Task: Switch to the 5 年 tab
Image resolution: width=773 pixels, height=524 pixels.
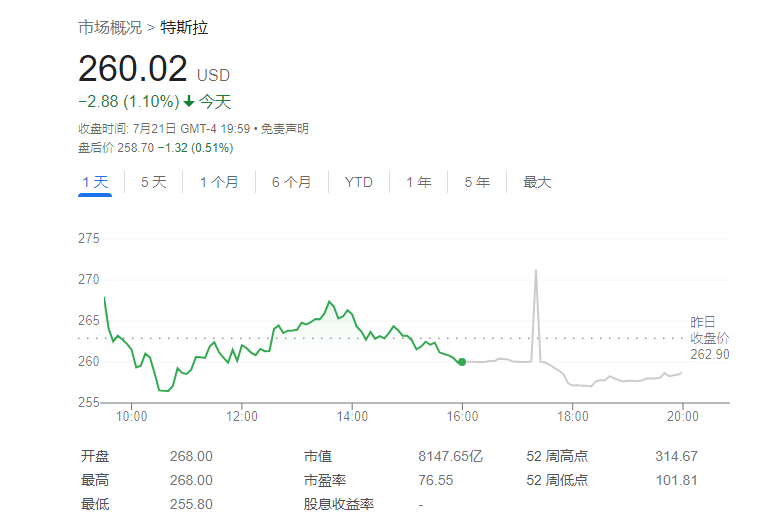Action: point(477,182)
